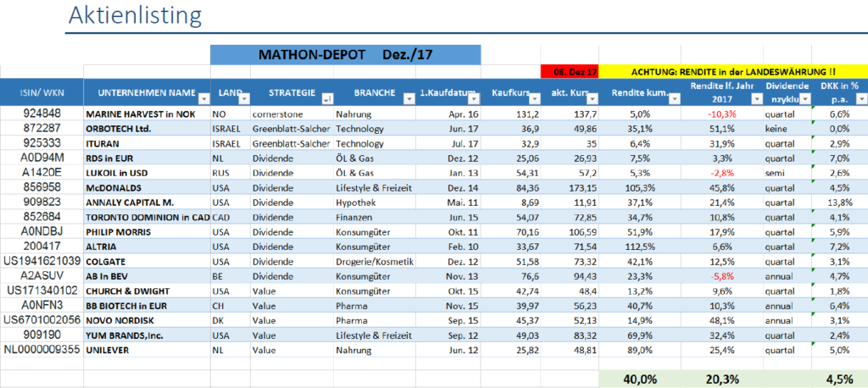The image size is (868, 388).
Task: Select the Aktienlisting page heading
Action: [135, 15]
